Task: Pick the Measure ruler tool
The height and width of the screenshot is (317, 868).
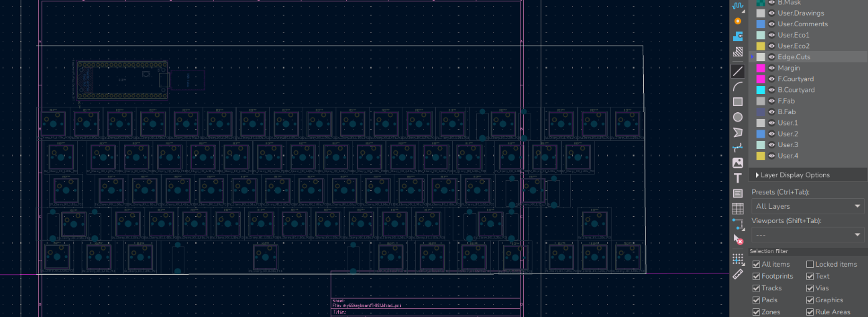Action: click(x=738, y=274)
